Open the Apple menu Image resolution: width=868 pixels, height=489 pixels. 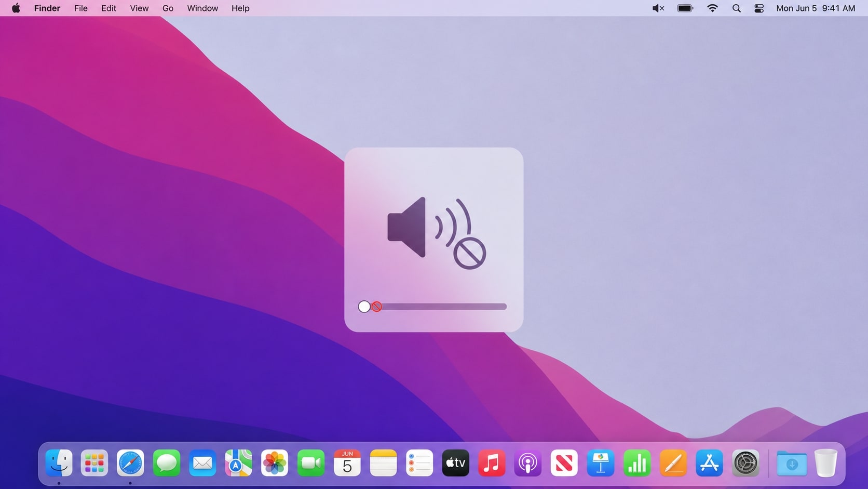16,8
